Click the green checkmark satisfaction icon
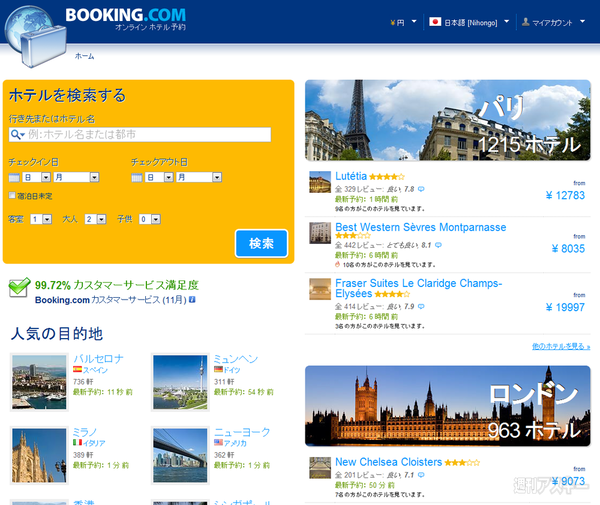The image size is (600, 505). pos(19,287)
